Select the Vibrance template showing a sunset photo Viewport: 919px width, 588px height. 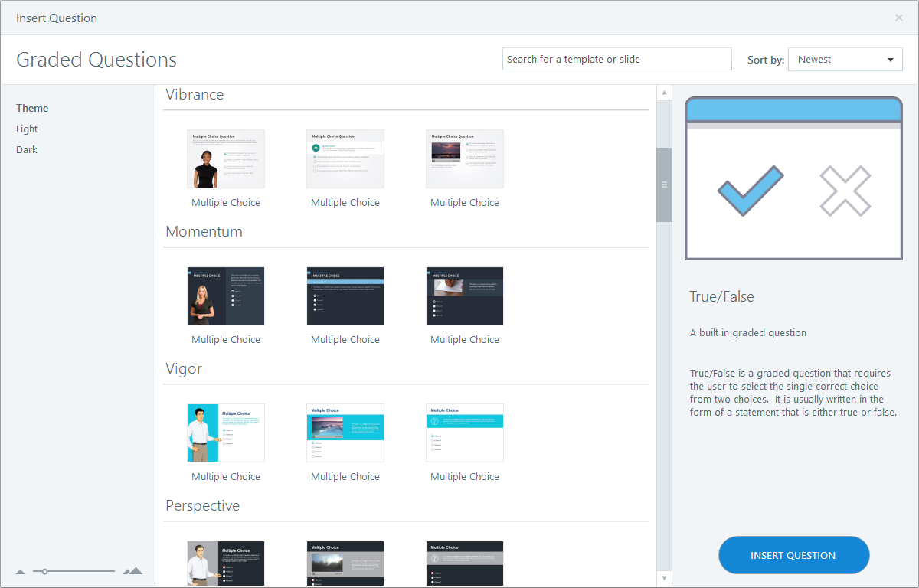pos(464,158)
